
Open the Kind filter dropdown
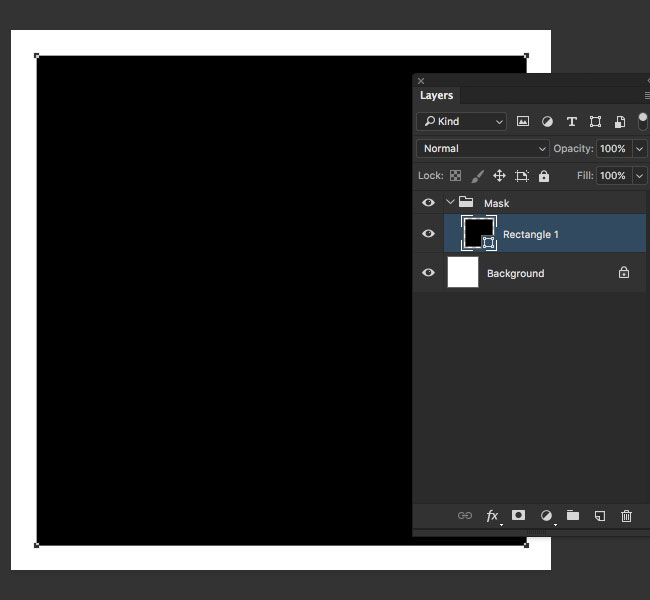461,121
